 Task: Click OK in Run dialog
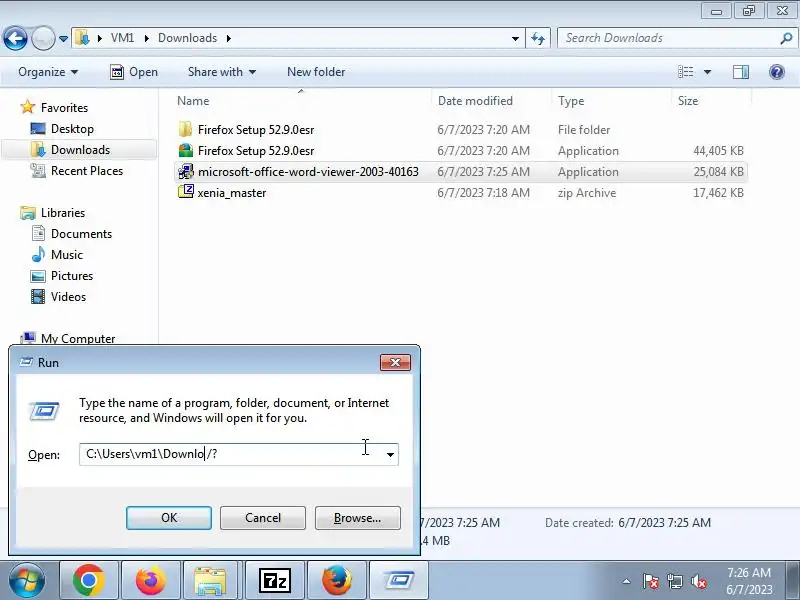169,518
